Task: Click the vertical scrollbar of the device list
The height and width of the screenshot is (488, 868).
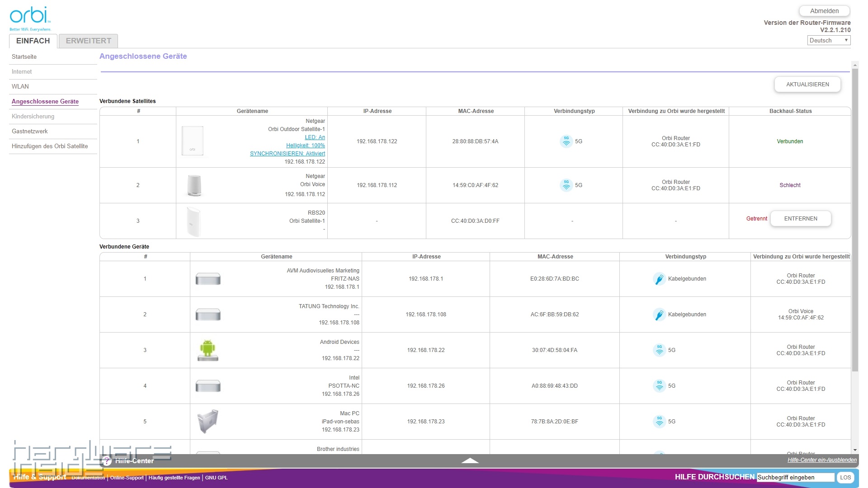Action: click(855, 220)
